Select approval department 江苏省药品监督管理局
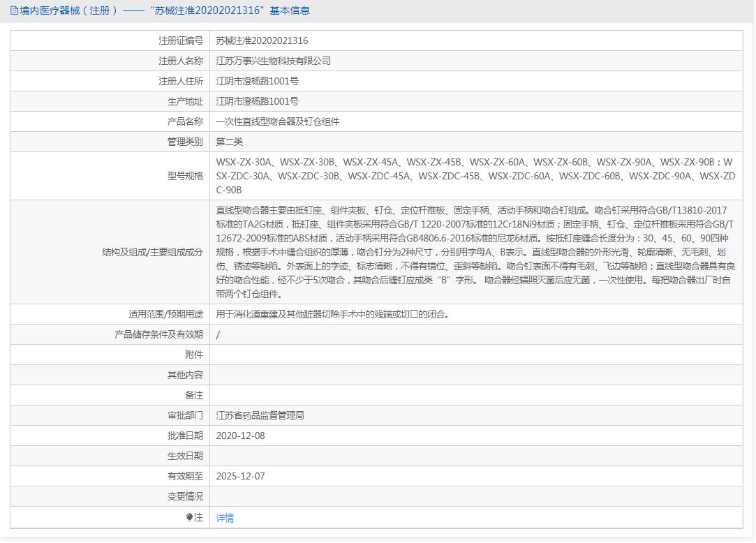This screenshot has width=756, height=543. tap(260, 416)
